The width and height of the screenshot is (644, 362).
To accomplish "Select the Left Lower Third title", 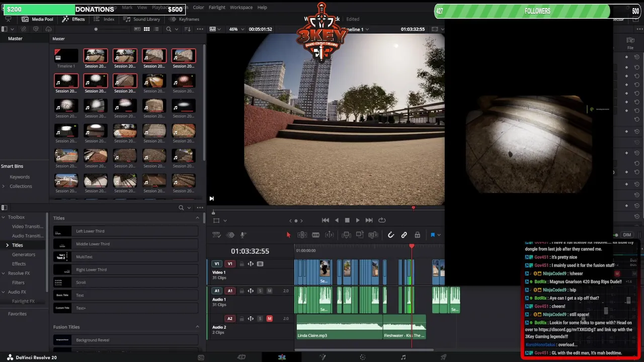I will [126, 231].
